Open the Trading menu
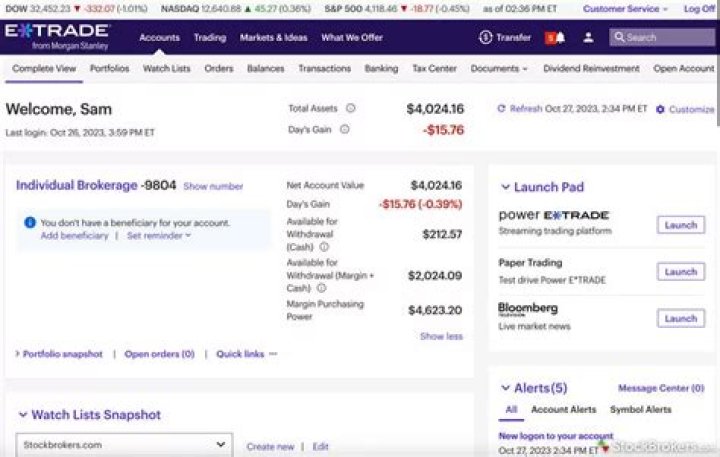The image size is (720, 457). pyautogui.click(x=210, y=38)
